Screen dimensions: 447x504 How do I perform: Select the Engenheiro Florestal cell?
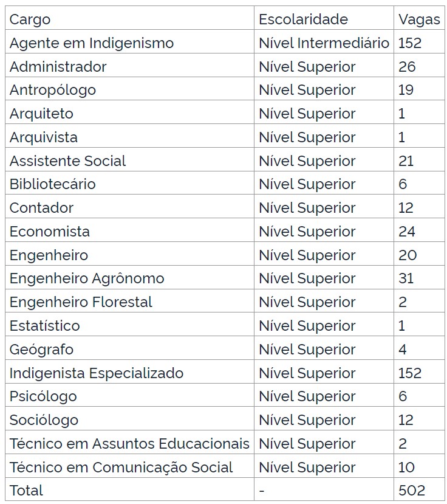coord(81,302)
